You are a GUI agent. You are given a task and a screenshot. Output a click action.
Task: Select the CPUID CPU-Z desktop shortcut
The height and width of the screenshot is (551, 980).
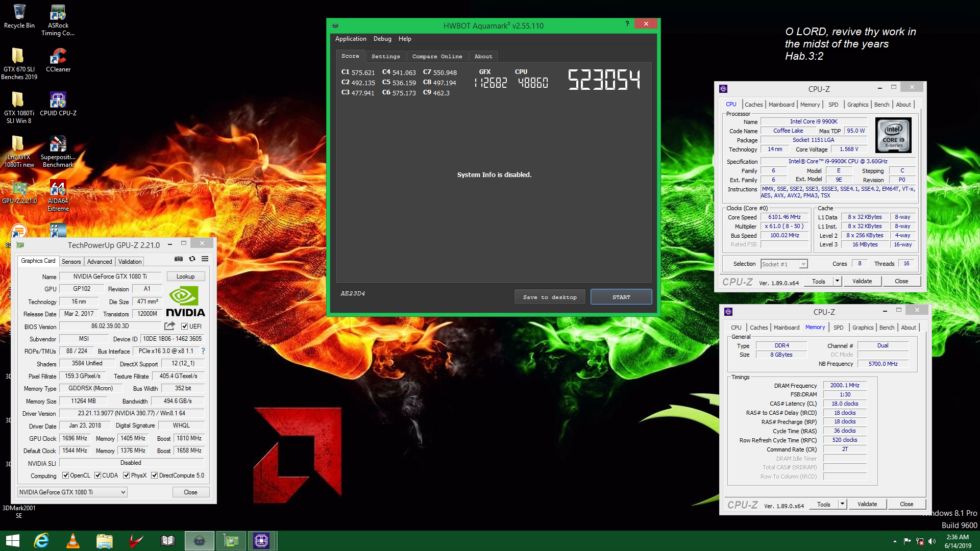(58, 104)
